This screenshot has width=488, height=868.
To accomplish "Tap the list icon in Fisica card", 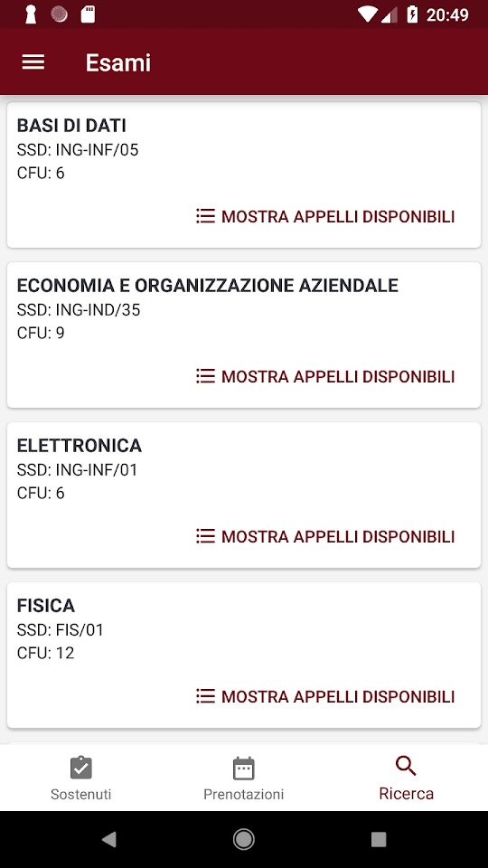I will [205, 696].
